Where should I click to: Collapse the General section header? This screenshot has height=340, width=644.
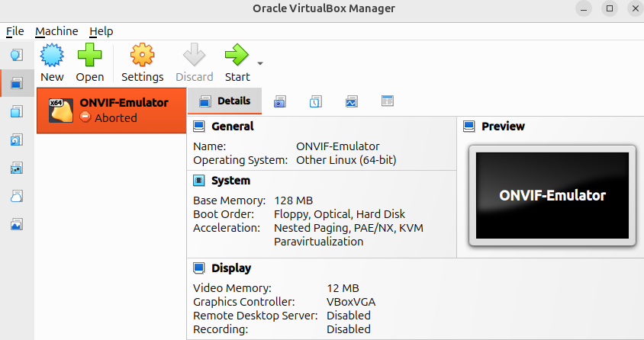click(233, 127)
